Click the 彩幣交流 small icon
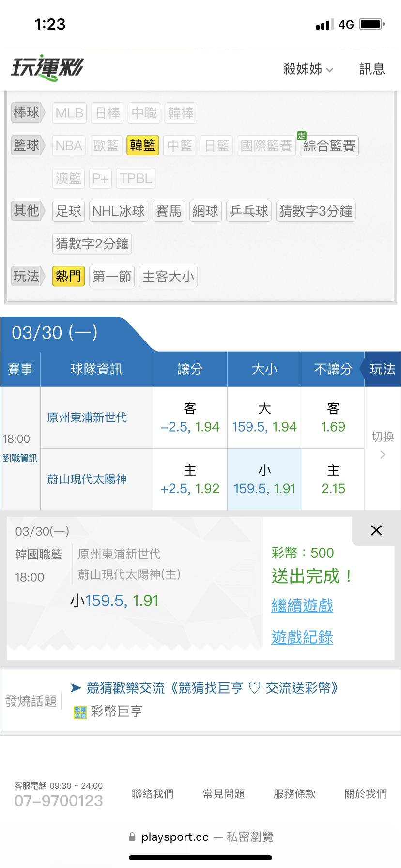 [x=80, y=713]
